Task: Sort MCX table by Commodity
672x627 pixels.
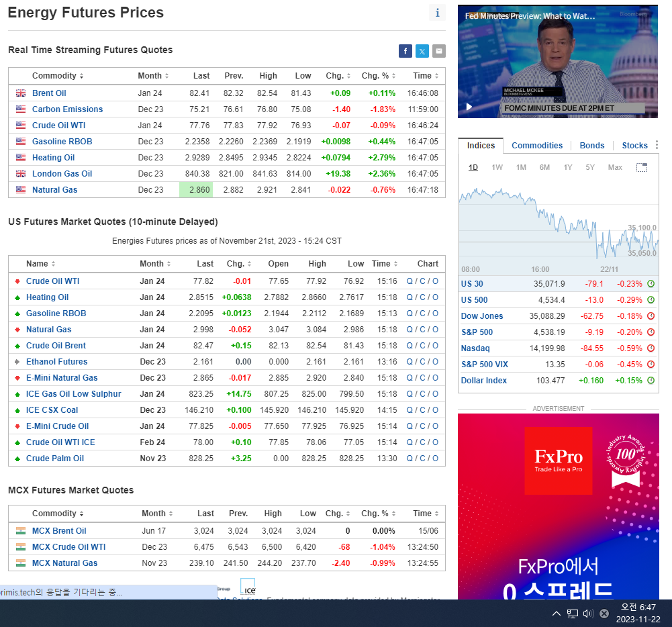Action: click(x=58, y=514)
